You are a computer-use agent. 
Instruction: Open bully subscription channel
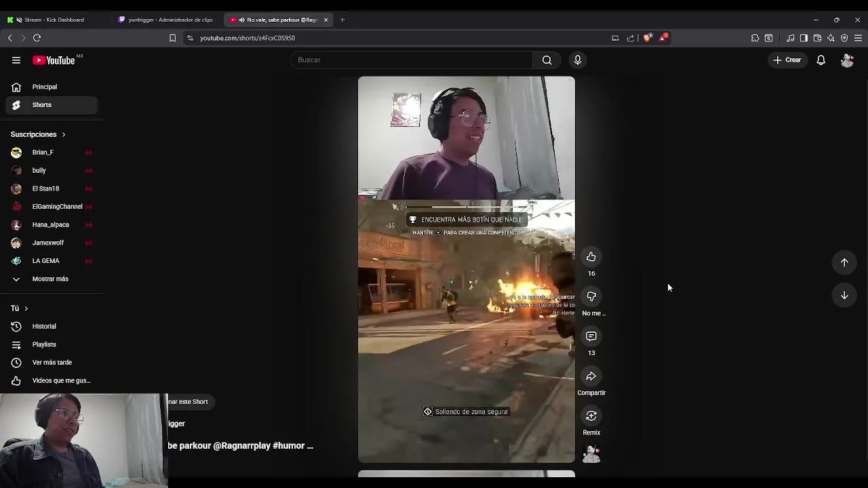(52, 171)
